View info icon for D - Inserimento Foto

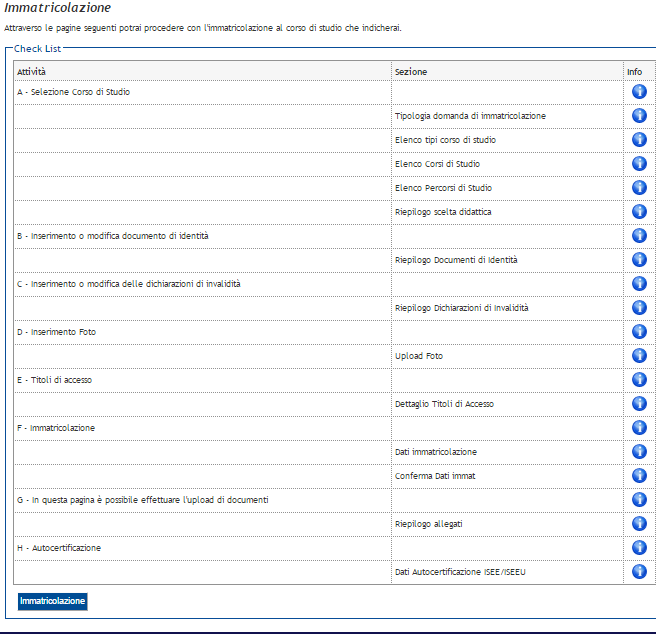[x=639, y=331]
